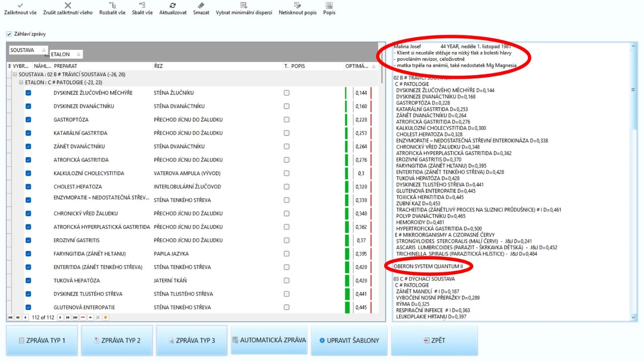Click the Netisknout popis icon
Viewport: 644px width, 362px height.
pos(297,5)
